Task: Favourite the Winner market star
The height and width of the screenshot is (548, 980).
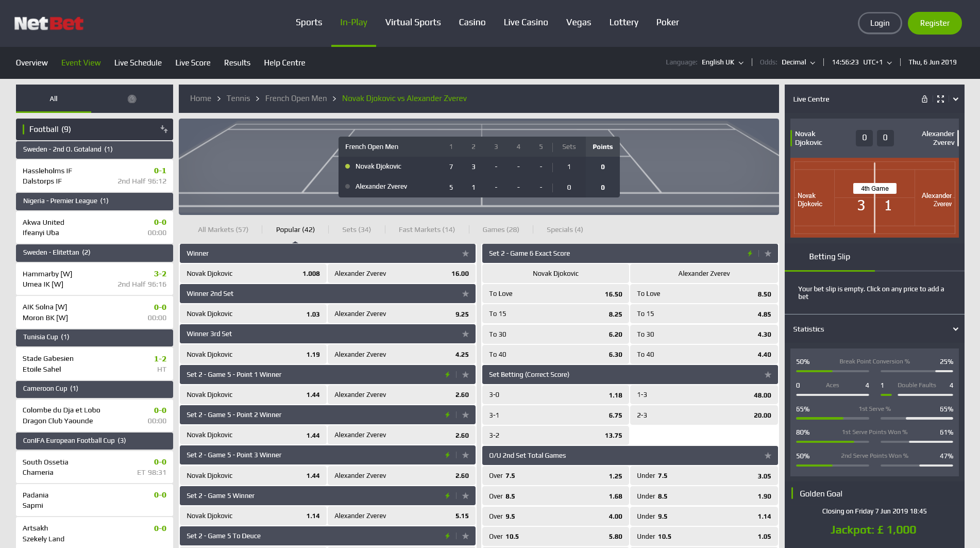Action: [465, 254]
